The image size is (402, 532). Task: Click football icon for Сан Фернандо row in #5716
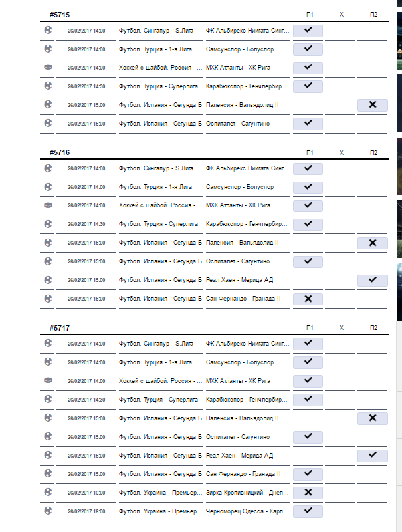[48, 298]
